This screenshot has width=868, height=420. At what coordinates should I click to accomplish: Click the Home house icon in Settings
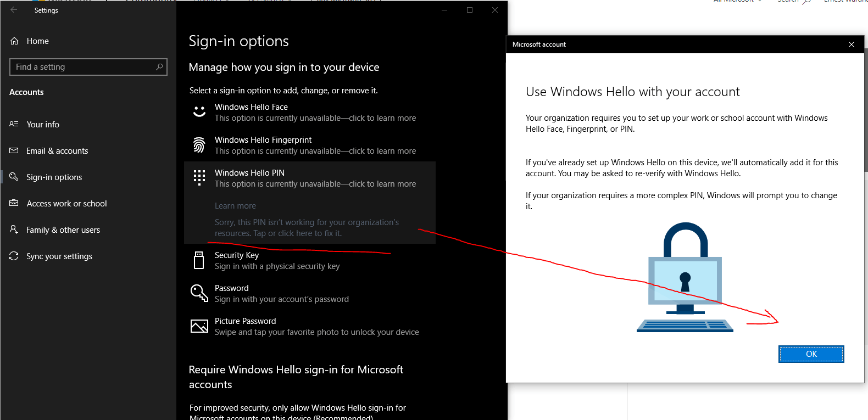[14, 41]
